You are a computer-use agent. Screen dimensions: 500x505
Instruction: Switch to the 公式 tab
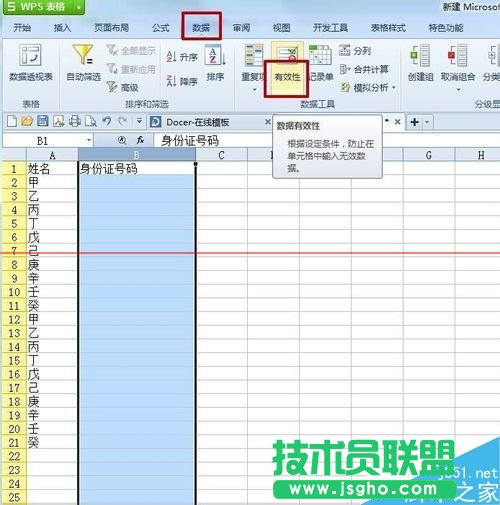[161, 28]
